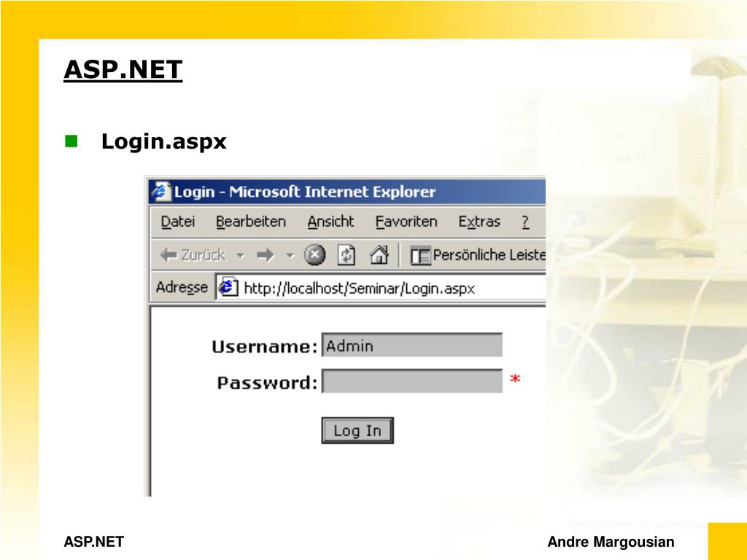The image size is (747, 560).
Task: Open the Extras menu
Action: click(479, 222)
